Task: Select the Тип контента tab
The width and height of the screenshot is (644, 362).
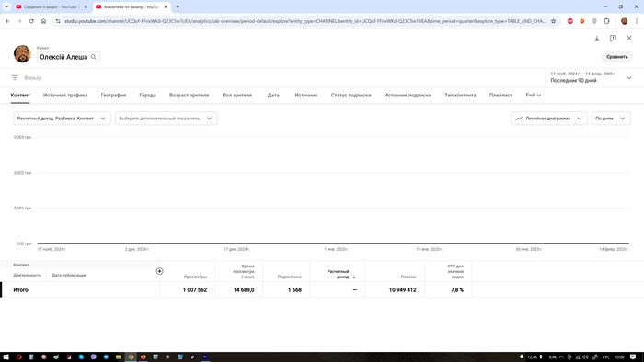Action: pyautogui.click(x=460, y=95)
